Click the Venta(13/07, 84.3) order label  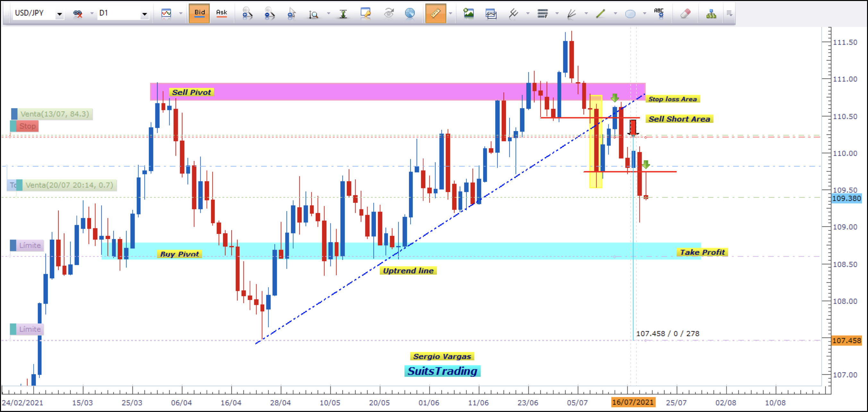pyautogui.click(x=54, y=114)
